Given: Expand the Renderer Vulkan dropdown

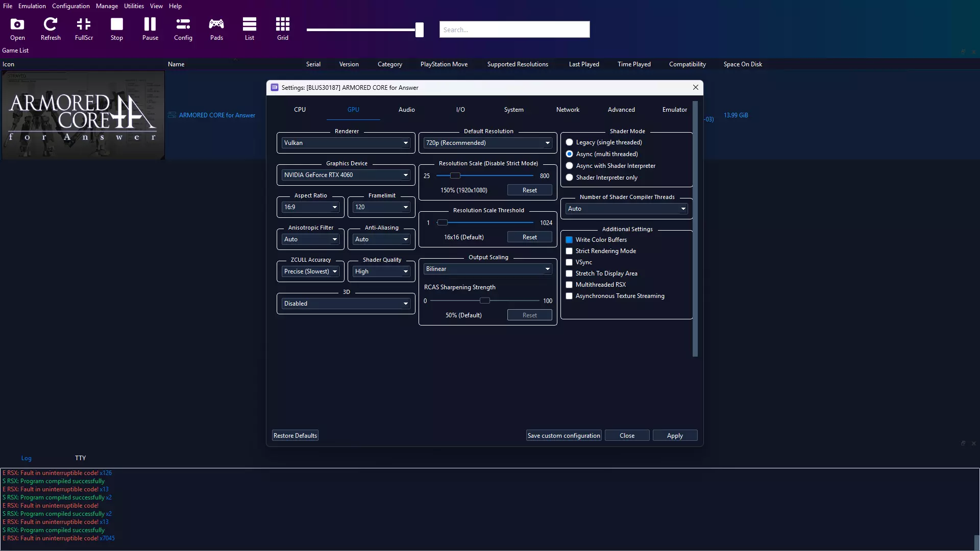Looking at the screenshot, I should pos(346,143).
